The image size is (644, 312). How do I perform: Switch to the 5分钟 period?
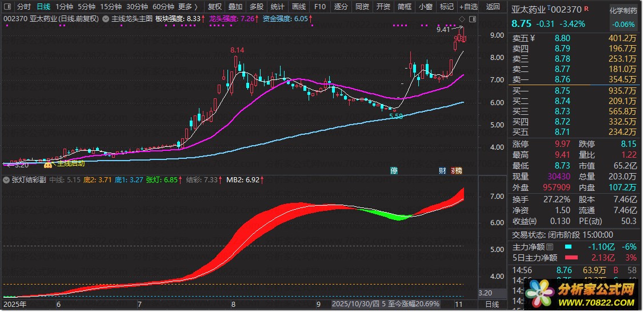(x=86, y=6)
